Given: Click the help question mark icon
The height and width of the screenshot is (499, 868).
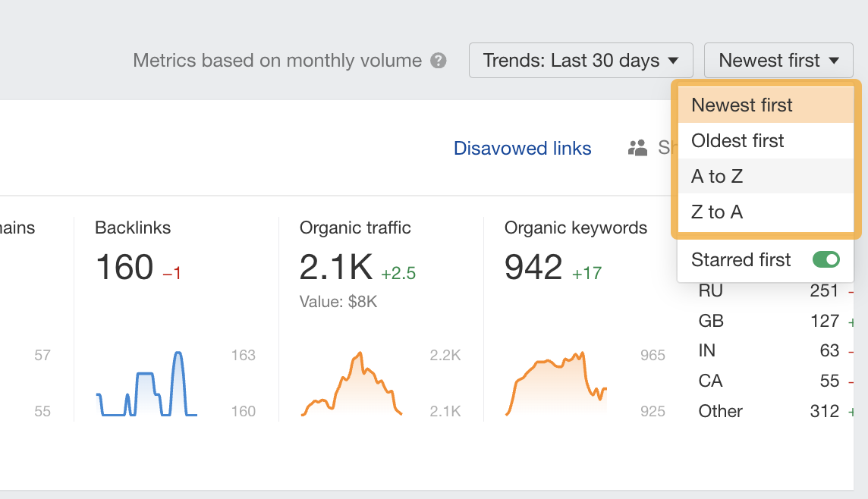Looking at the screenshot, I should [439, 61].
